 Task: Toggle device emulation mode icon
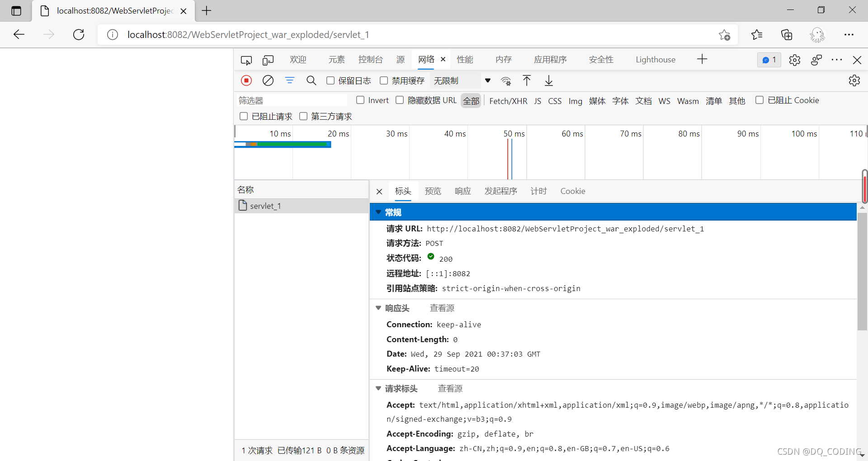268,60
